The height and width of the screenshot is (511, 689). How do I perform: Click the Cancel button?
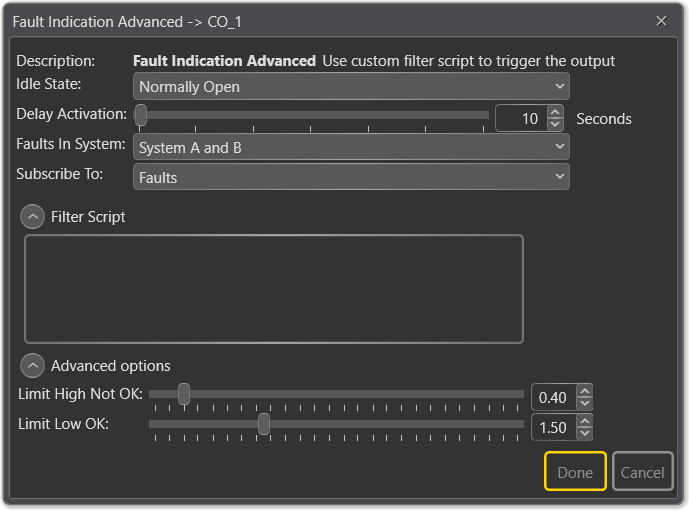point(642,472)
